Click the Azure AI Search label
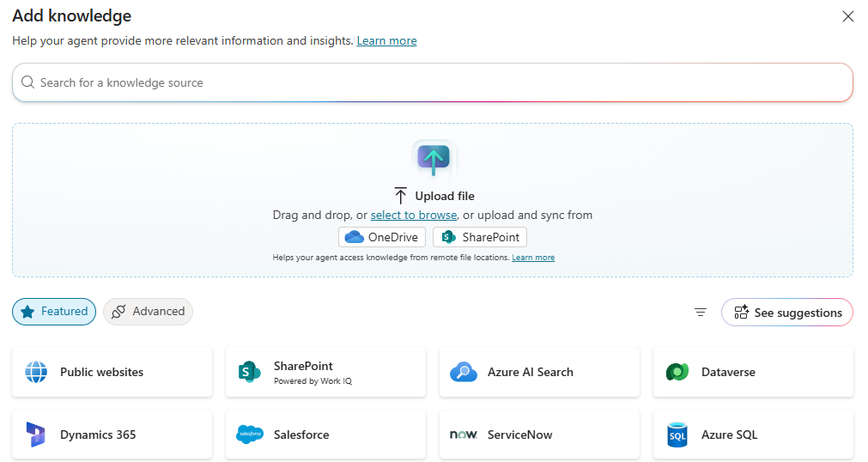The width and height of the screenshot is (868, 462). [531, 372]
